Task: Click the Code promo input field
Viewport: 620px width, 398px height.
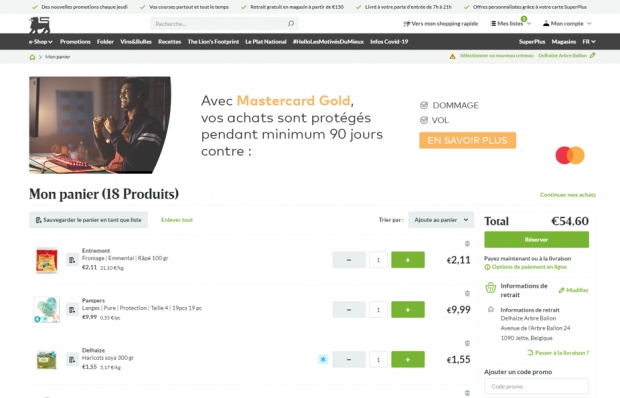Action: pos(536,386)
